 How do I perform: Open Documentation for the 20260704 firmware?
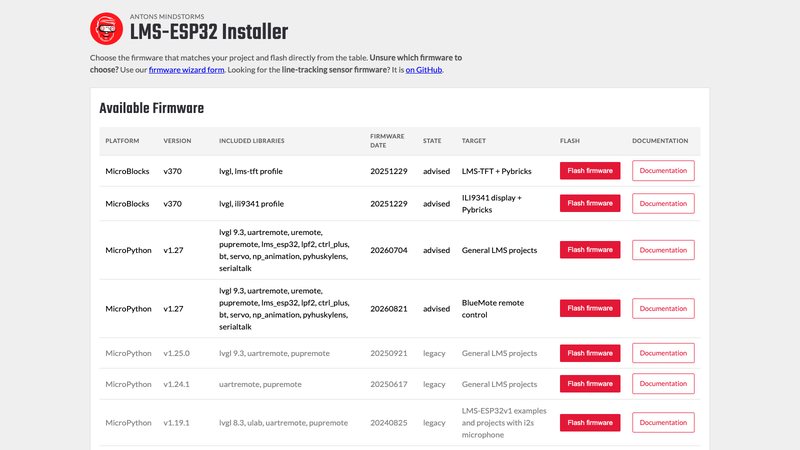pos(663,250)
